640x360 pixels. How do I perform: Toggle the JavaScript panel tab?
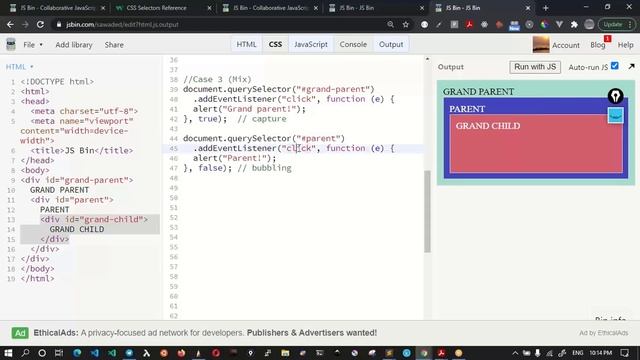[x=311, y=44]
